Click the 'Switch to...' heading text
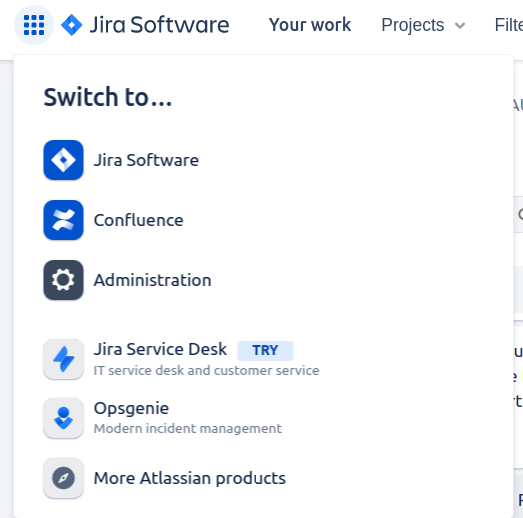 pos(108,97)
